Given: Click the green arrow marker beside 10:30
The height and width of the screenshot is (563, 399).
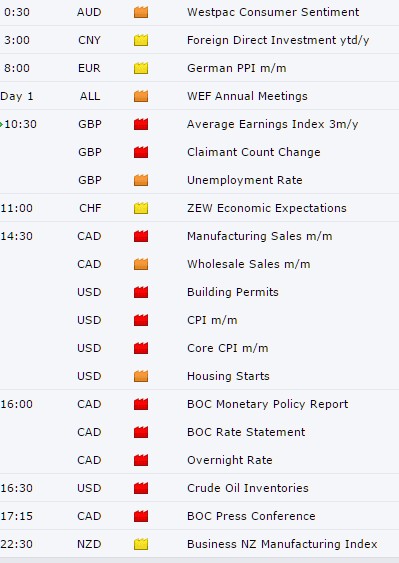Looking at the screenshot, I should click(1, 125).
